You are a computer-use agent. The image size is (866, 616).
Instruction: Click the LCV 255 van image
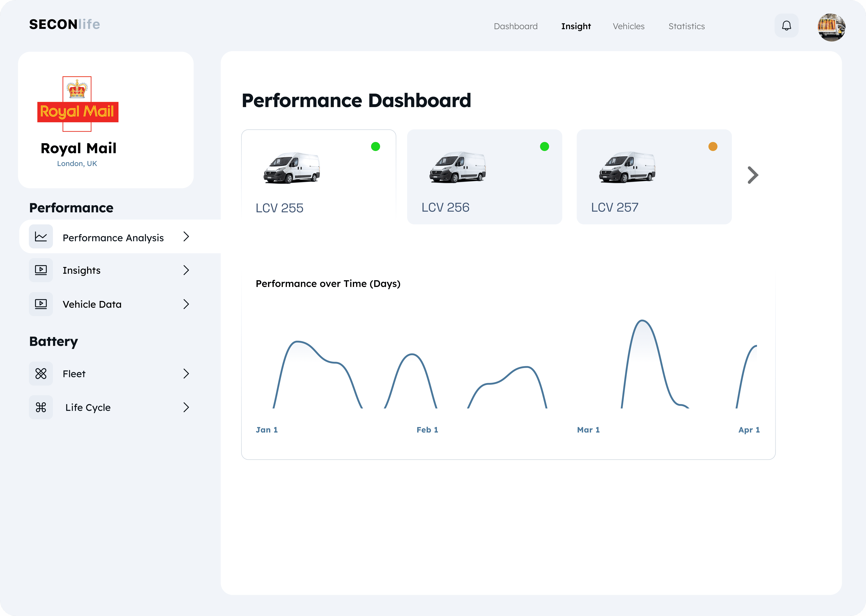click(292, 168)
